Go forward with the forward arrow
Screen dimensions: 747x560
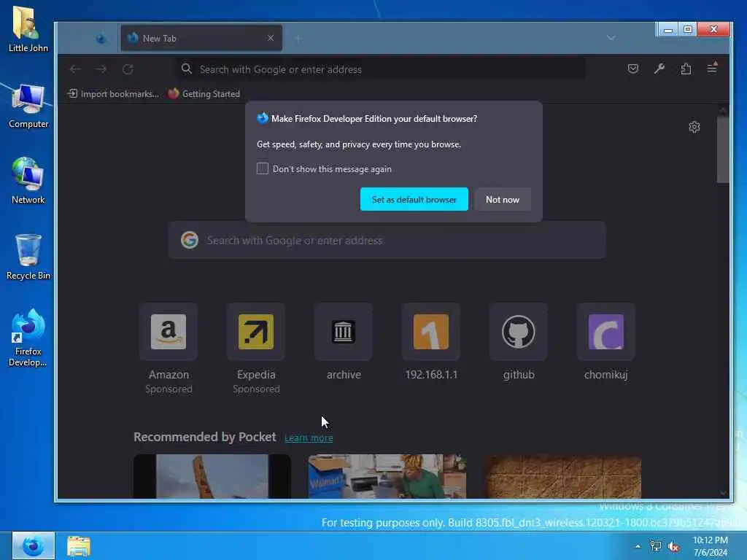click(x=101, y=69)
